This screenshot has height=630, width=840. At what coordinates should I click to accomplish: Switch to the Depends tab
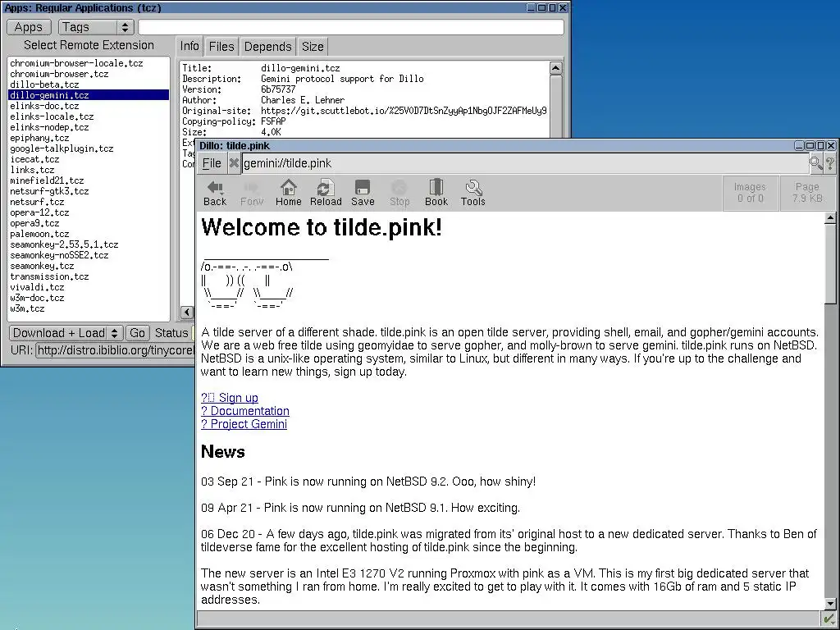[x=267, y=47]
